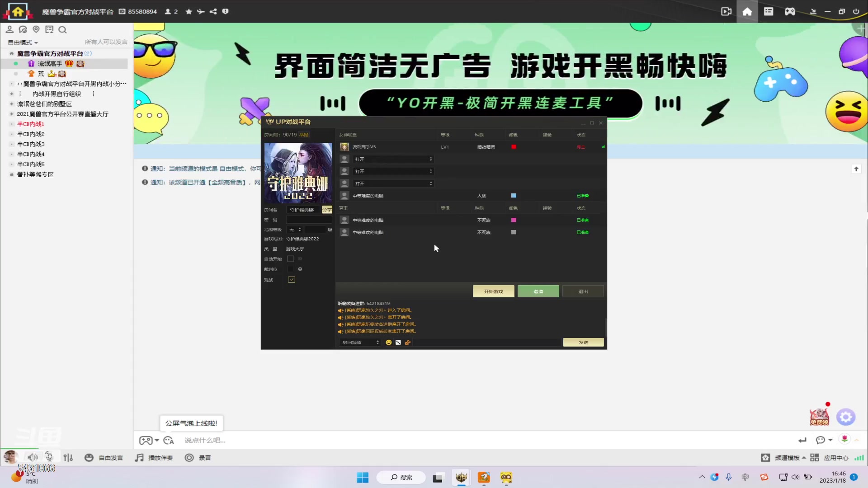Click the green 邀请 invite button

click(538, 291)
